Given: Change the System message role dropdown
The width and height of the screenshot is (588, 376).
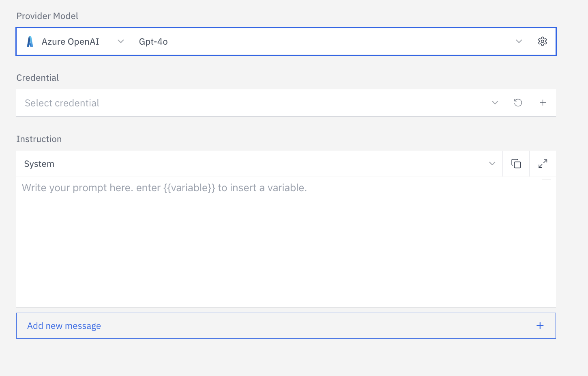Looking at the screenshot, I should 492,163.
